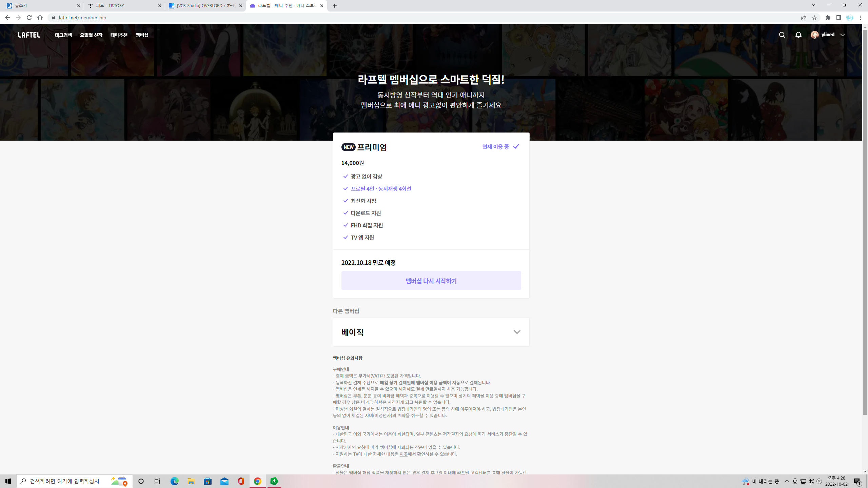This screenshot has height=488, width=868.
Task: Go to 요일별 신작 menu
Action: (x=91, y=35)
